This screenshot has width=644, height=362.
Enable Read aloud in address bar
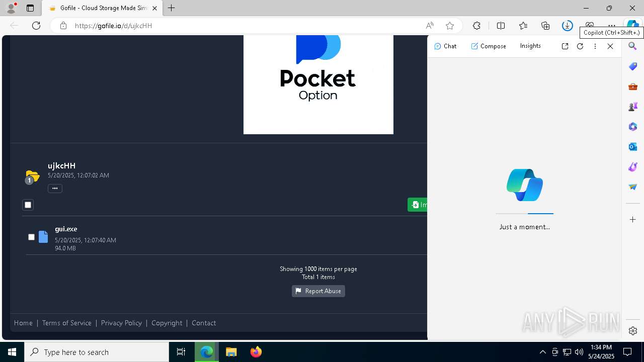(x=430, y=26)
